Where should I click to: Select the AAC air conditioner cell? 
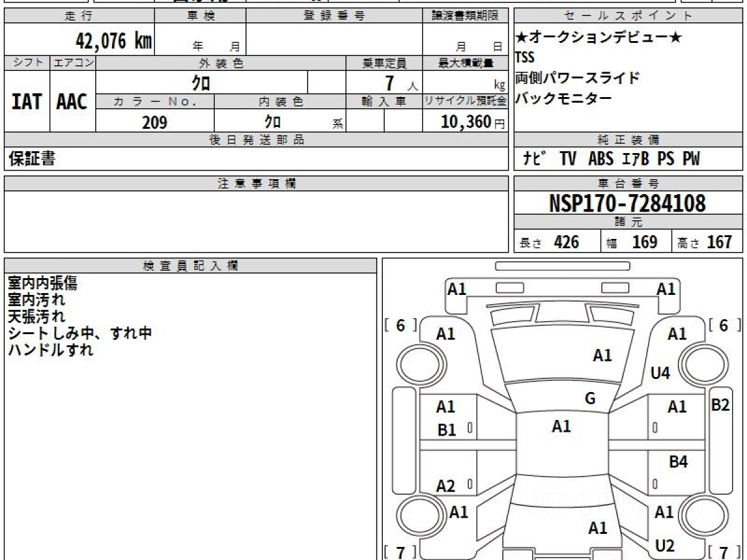[72, 101]
